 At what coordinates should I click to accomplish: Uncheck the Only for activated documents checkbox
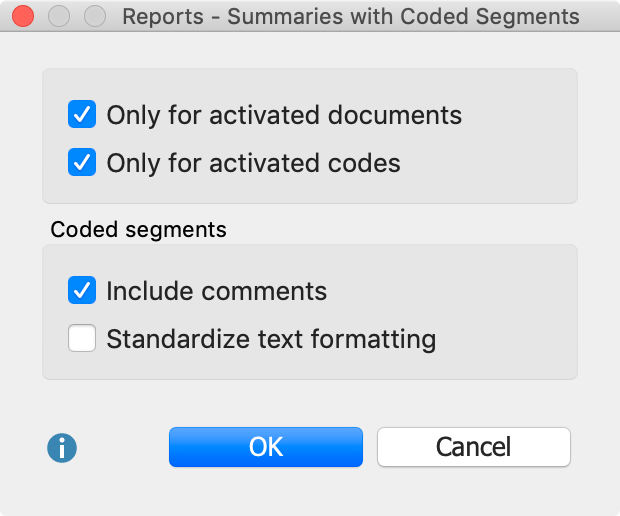pyautogui.click(x=81, y=115)
